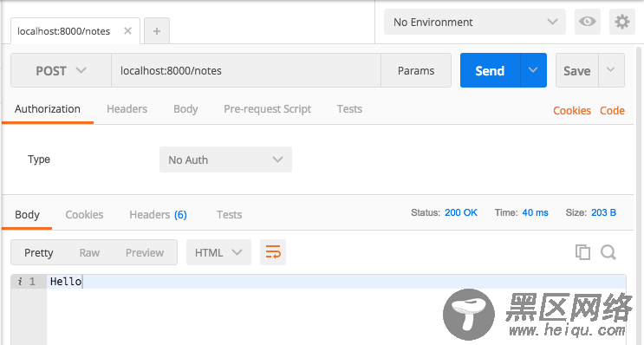Open the request Body tab
The image size is (644, 345).
click(185, 109)
